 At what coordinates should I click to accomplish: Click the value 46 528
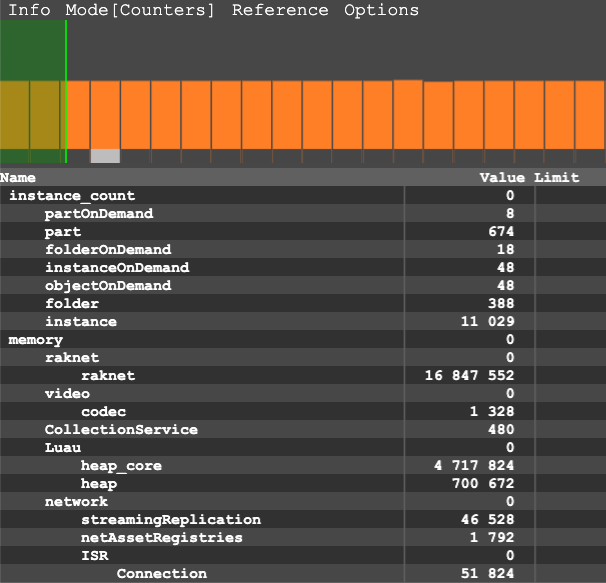coord(488,519)
